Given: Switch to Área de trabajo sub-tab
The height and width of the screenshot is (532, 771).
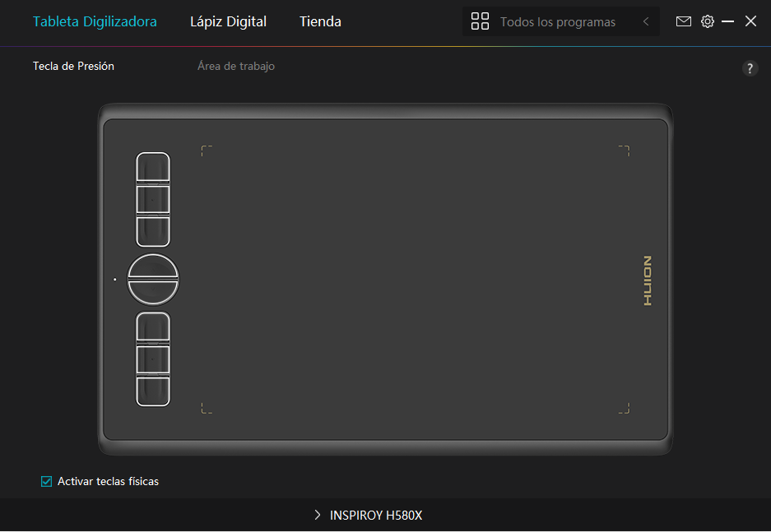Looking at the screenshot, I should [x=236, y=66].
